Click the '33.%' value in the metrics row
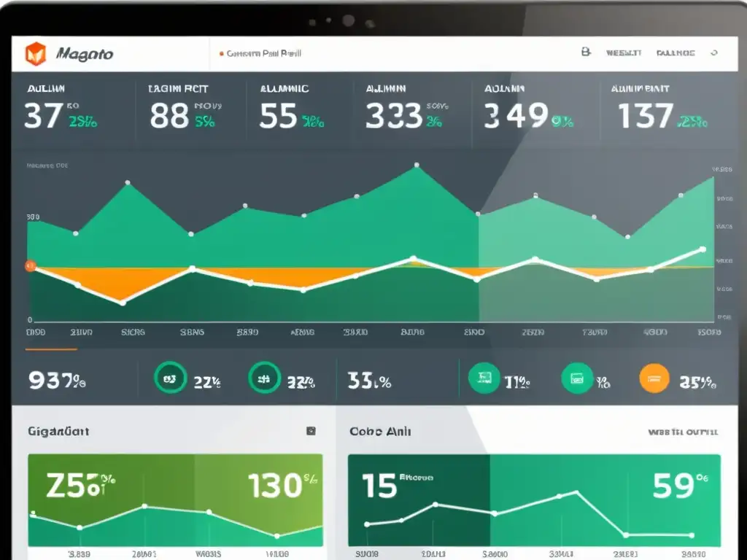The image size is (747, 560). (370, 381)
